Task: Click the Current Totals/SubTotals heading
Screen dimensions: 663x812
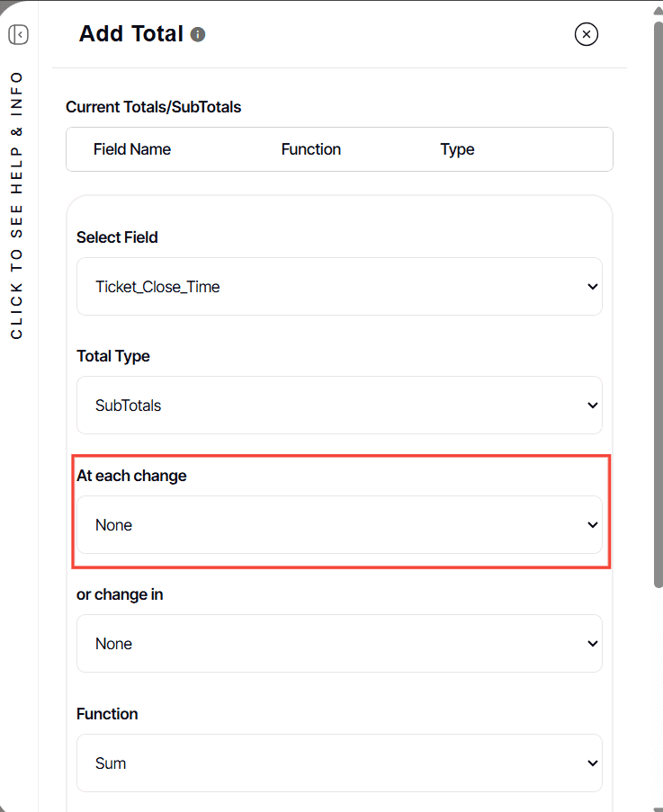Action: [153, 106]
